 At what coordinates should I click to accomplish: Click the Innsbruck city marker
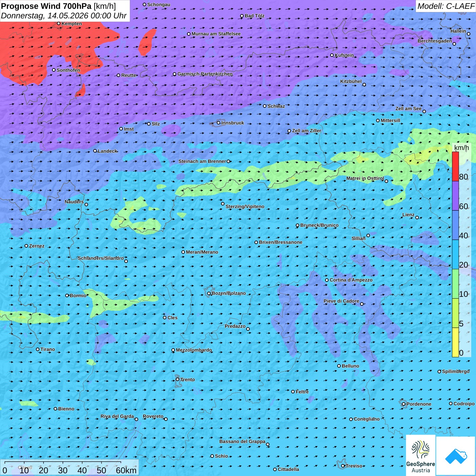point(219,123)
